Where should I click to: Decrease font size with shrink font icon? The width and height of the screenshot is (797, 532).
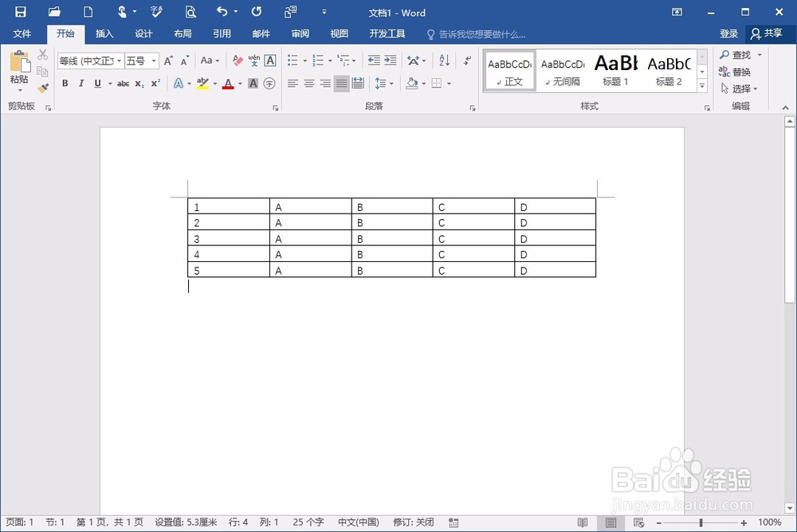(x=185, y=61)
